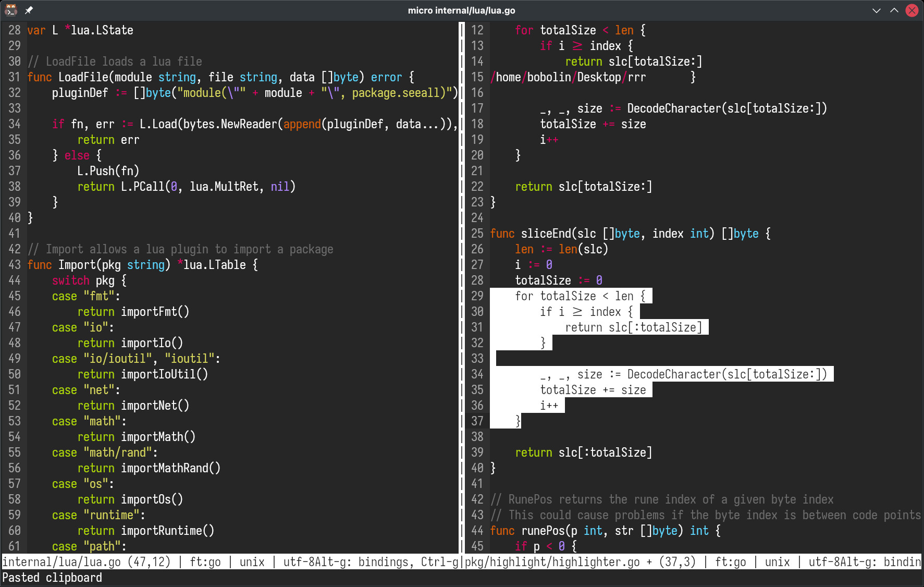Click case "net" on line 51
924x587 pixels.
click(x=87, y=390)
